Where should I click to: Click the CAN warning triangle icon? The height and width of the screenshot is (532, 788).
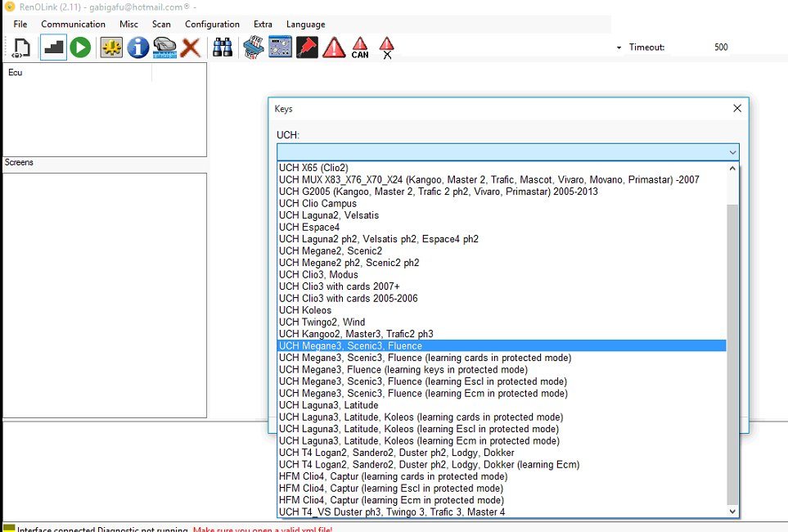point(360,47)
